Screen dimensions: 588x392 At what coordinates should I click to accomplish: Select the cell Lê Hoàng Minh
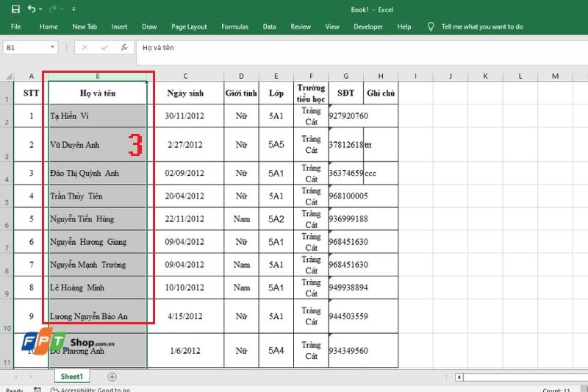98,288
